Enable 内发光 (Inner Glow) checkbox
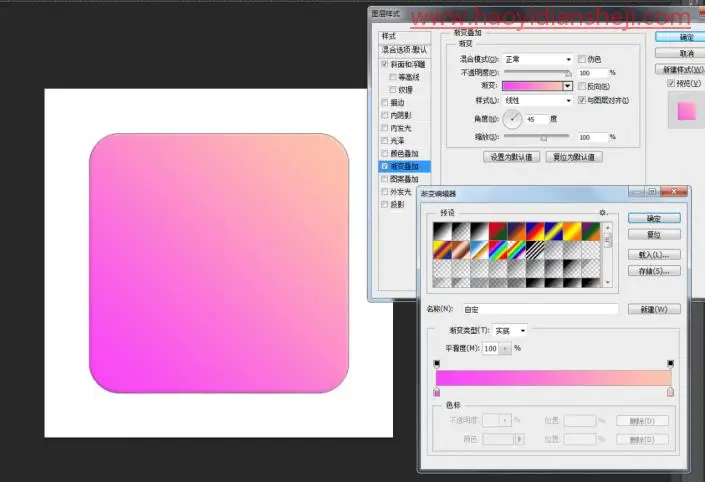The width and height of the screenshot is (705, 482). pyautogui.click(x=384, y=128)
